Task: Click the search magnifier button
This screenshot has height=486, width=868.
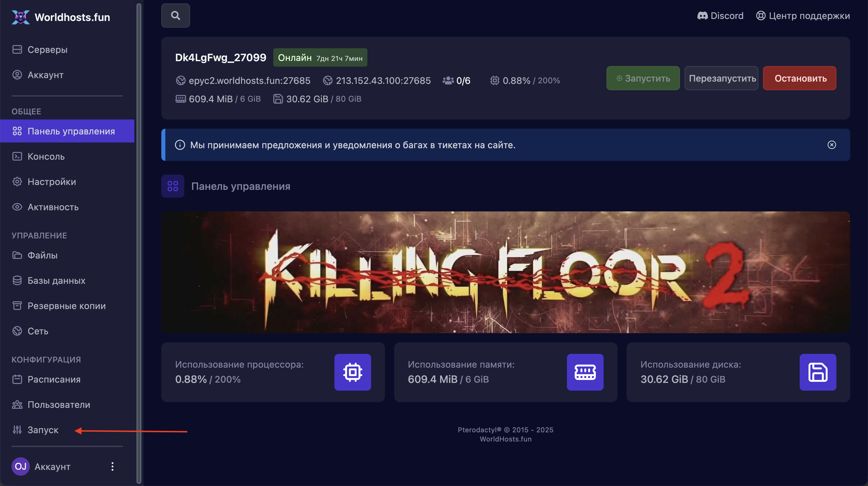Action: (x=175, y=16)
